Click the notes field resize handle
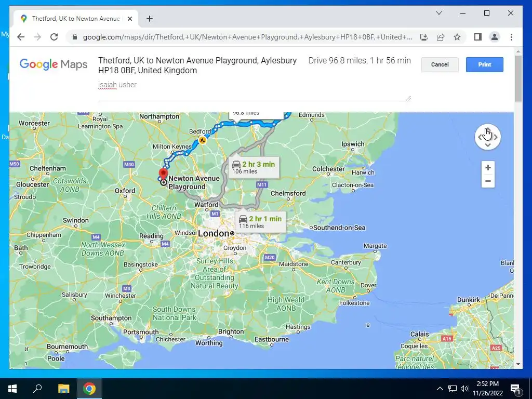Viewport: 532px width, 399px height. [x=408, y=98]
